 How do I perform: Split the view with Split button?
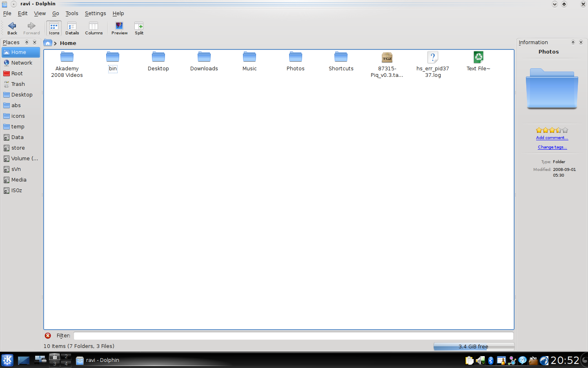coord(139,28)
